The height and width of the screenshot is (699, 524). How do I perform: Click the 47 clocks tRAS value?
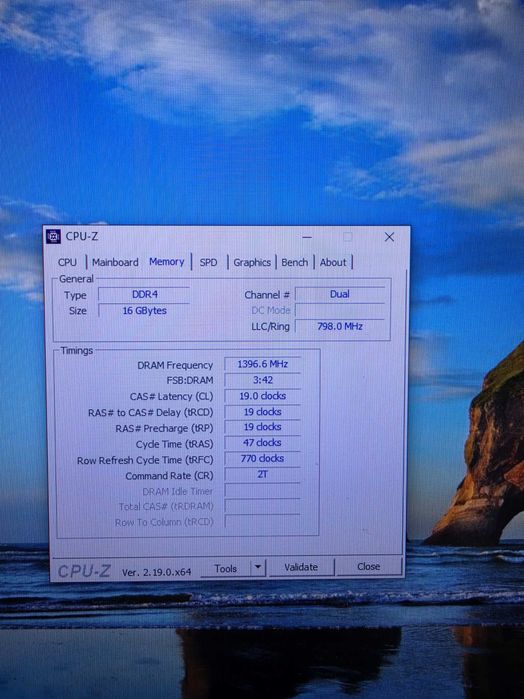coord(262,443)
